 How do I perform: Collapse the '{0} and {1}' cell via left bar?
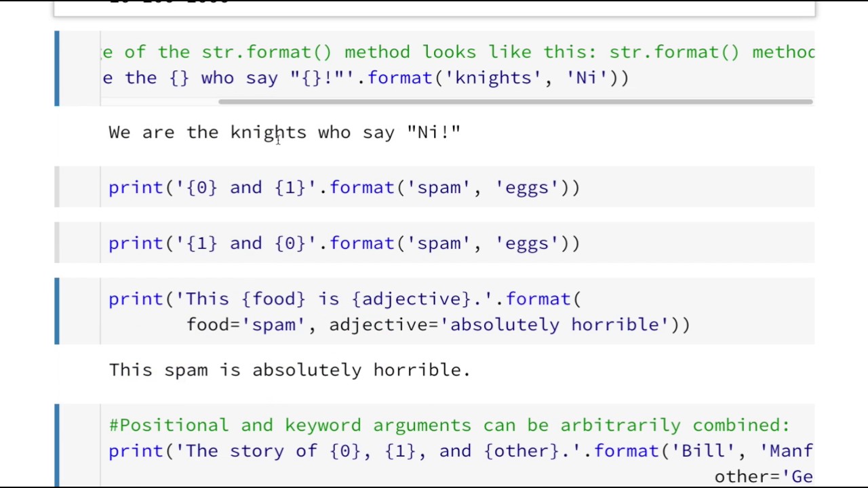pos(57,187)
